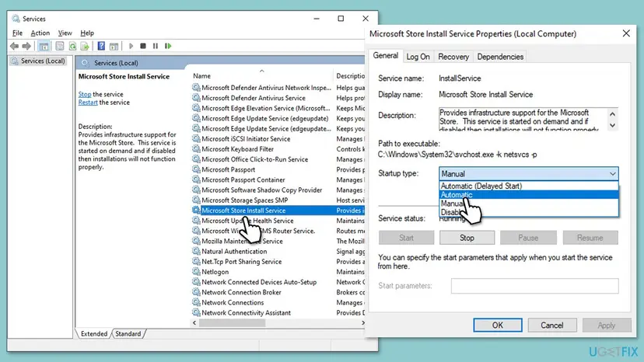644x362 pixels.
Task: Select Network Connected Devices Auto-Setup row
Action: tap(278, 282)
